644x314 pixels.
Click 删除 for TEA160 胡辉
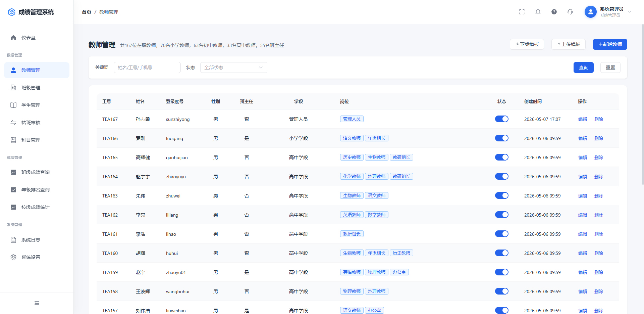click(x=599, y=253)
